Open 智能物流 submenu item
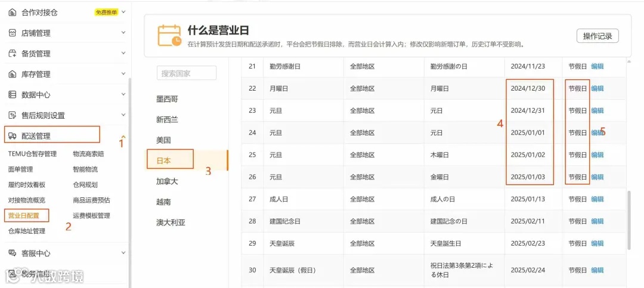The width and height of the screenshot is (644, 288). pyautogui.click(x=85, y=169)
